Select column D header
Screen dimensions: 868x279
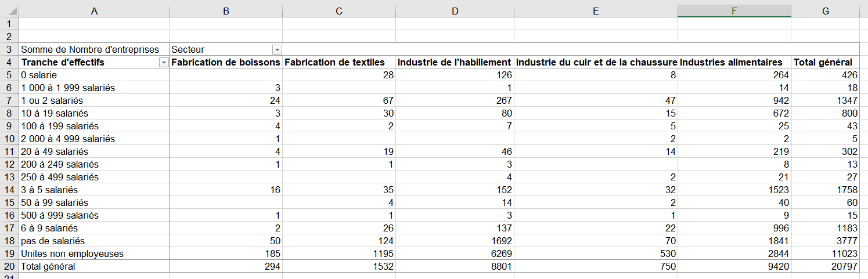(x=454, y=11)
